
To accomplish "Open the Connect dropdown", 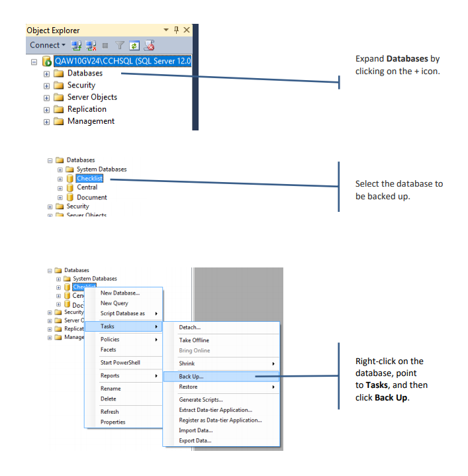I will [48, 45].
